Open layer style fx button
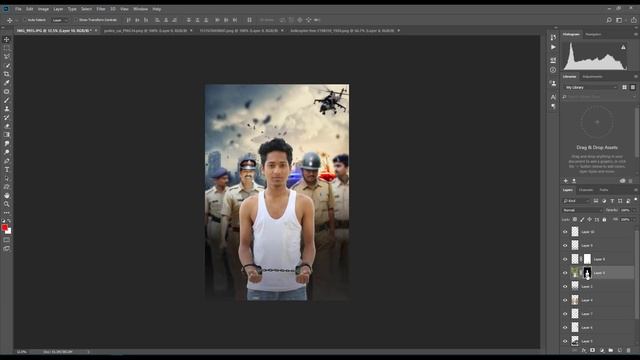This screenshot has width=640, height=360. coord(584,350)
